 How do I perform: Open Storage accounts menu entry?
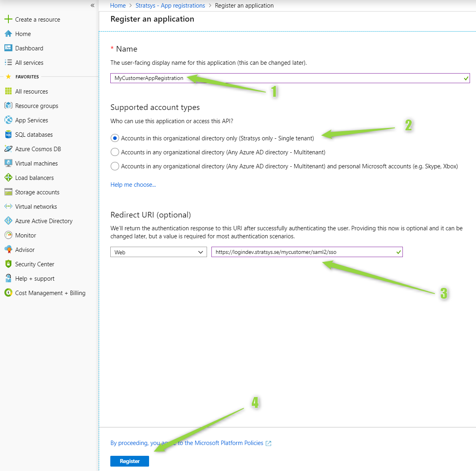click(37, 192)
